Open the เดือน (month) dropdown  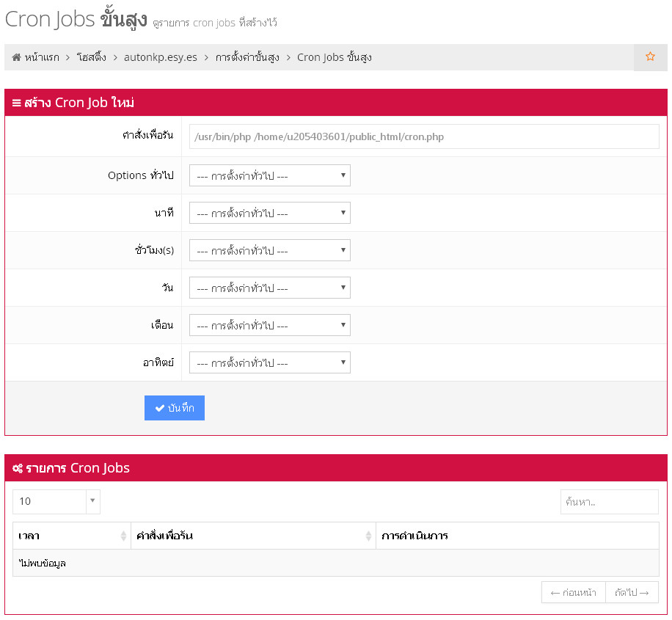(269, 325)
